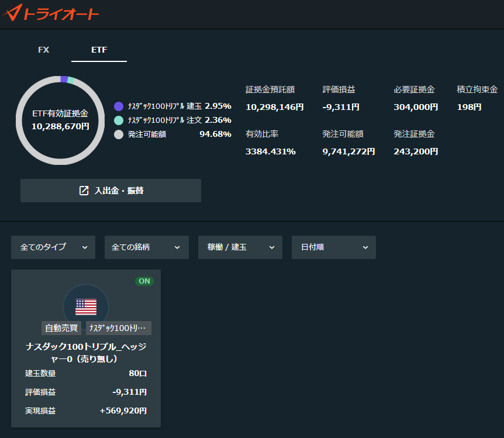Click the US flag icon on the card
This screenshot has height=438, width=504.
86,307
